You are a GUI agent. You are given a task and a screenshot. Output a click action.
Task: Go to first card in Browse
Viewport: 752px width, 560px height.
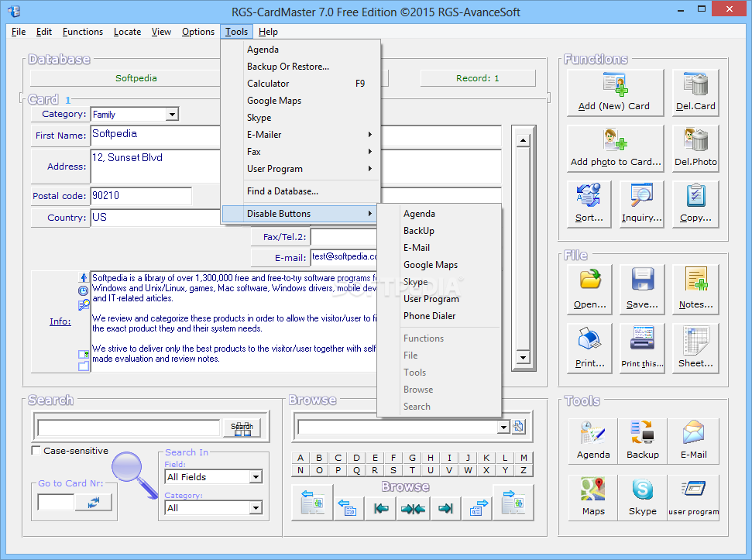381,508
